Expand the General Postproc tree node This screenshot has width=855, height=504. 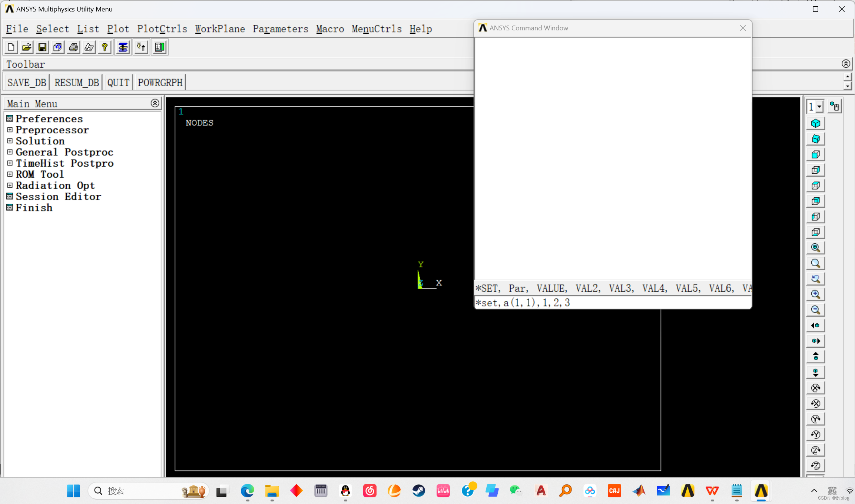coord(10,152)
